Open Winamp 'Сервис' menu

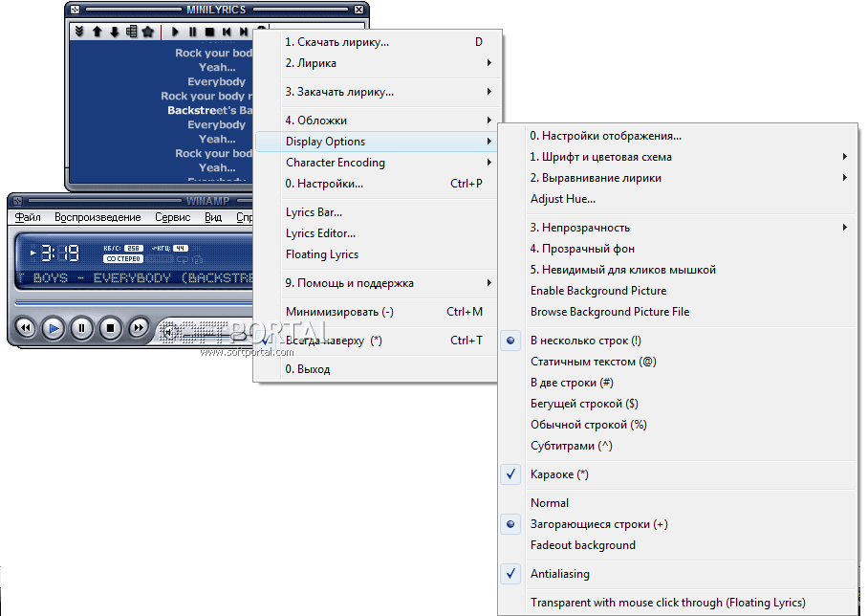tap(173, 217)
